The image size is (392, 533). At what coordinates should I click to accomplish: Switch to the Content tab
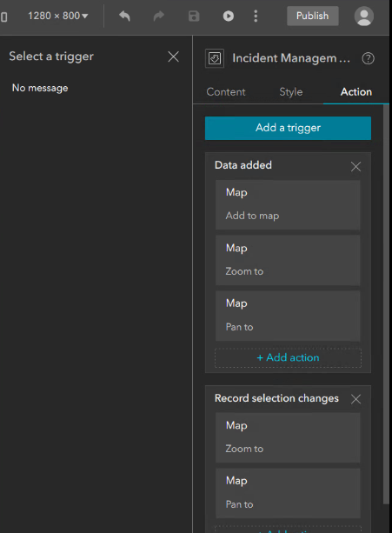tap(226, 92)
